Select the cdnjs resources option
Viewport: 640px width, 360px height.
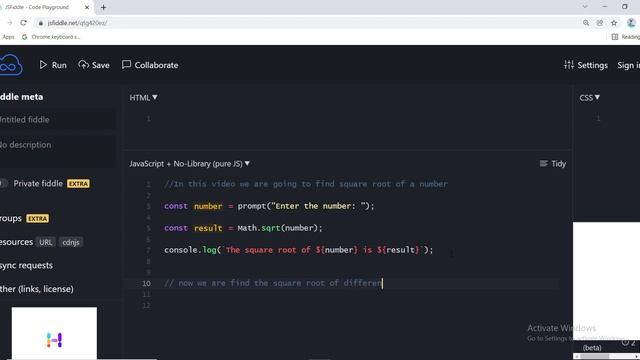71,242
